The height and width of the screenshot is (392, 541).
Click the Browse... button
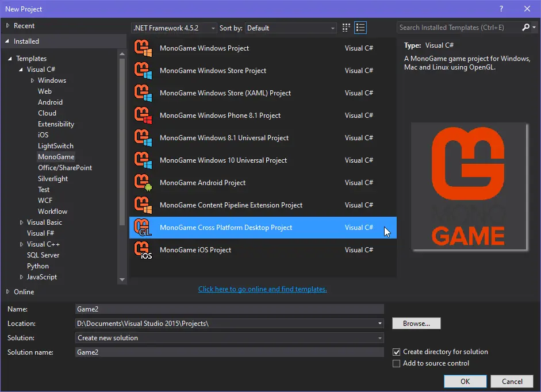pos(416,324)
